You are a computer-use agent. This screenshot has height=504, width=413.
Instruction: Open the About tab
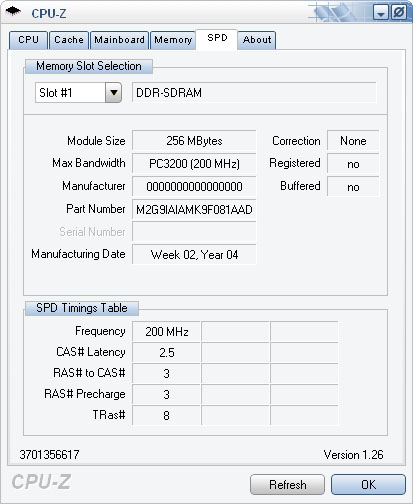[257, 40]
